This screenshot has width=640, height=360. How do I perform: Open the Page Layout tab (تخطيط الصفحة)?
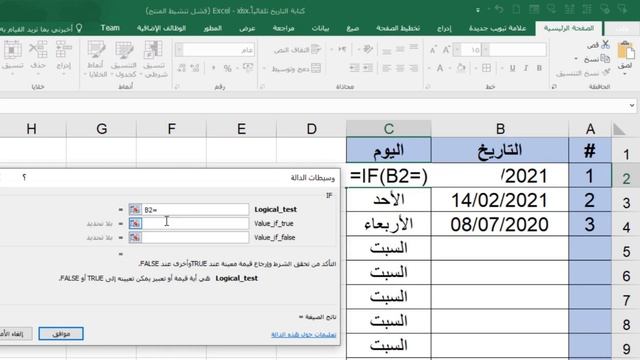398,28
